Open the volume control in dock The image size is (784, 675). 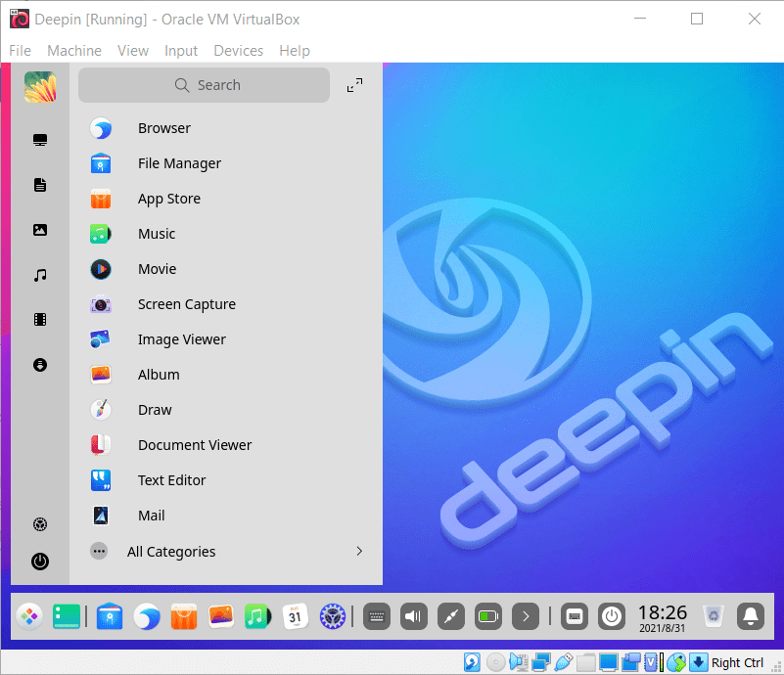coord(414,616)
